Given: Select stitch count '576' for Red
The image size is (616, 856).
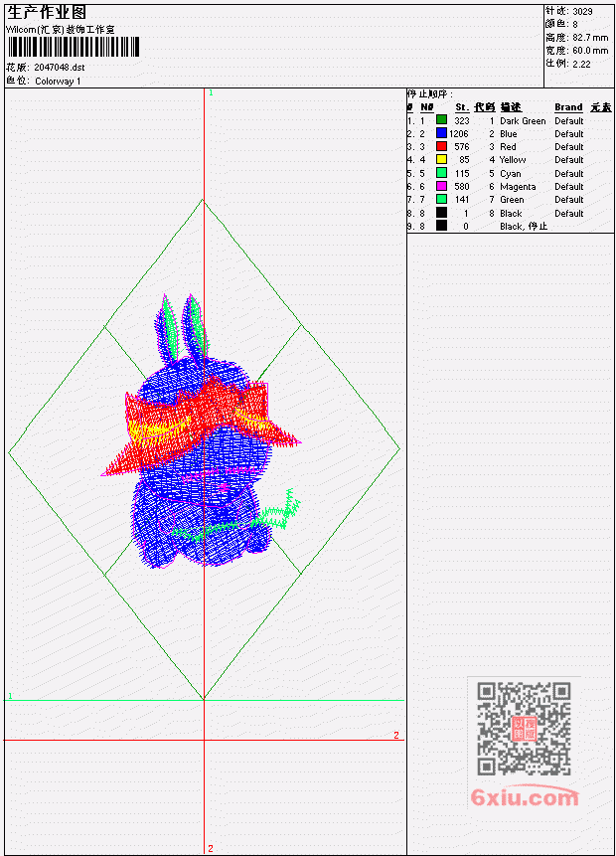Looking at the screenshot, I should point(462,146).
